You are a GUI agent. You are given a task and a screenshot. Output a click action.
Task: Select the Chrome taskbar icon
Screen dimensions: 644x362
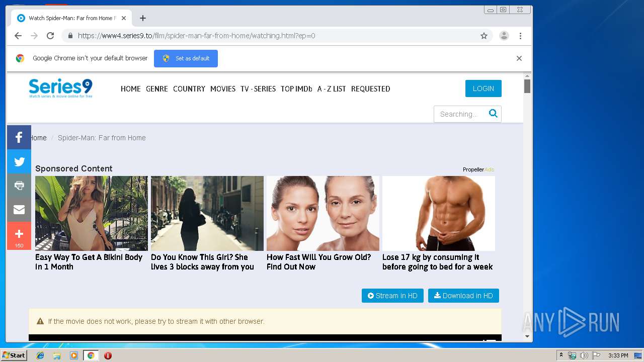point(91,355)
